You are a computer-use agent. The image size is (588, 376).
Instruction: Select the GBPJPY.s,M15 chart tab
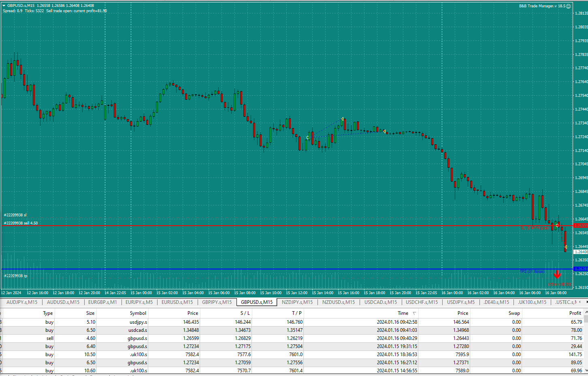click(217, 302)
